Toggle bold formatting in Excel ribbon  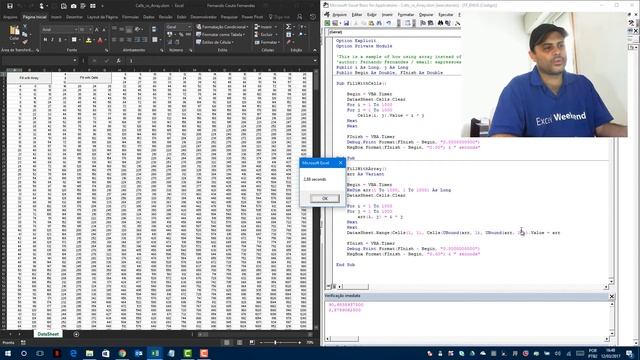(45, 40)
